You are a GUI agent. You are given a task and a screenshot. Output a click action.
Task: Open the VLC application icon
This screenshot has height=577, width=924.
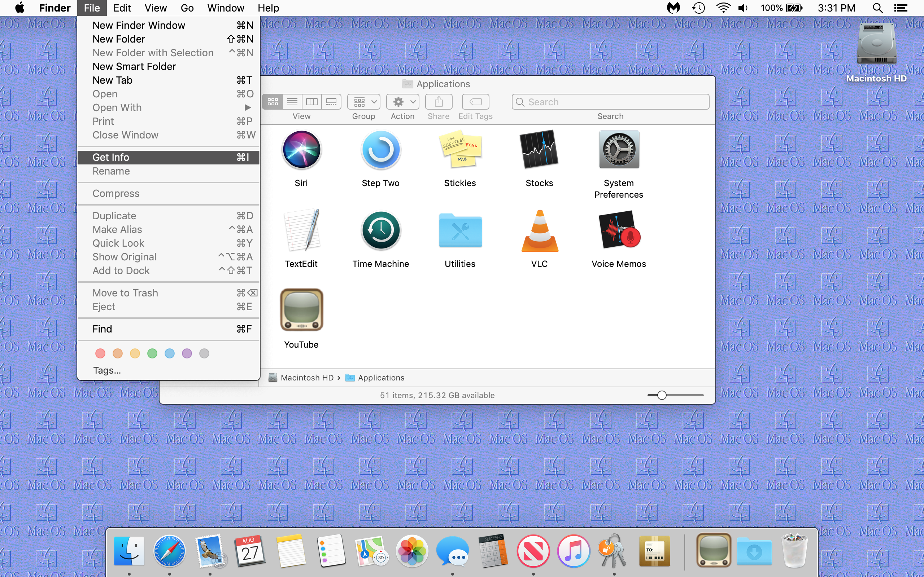click(539, 232)
